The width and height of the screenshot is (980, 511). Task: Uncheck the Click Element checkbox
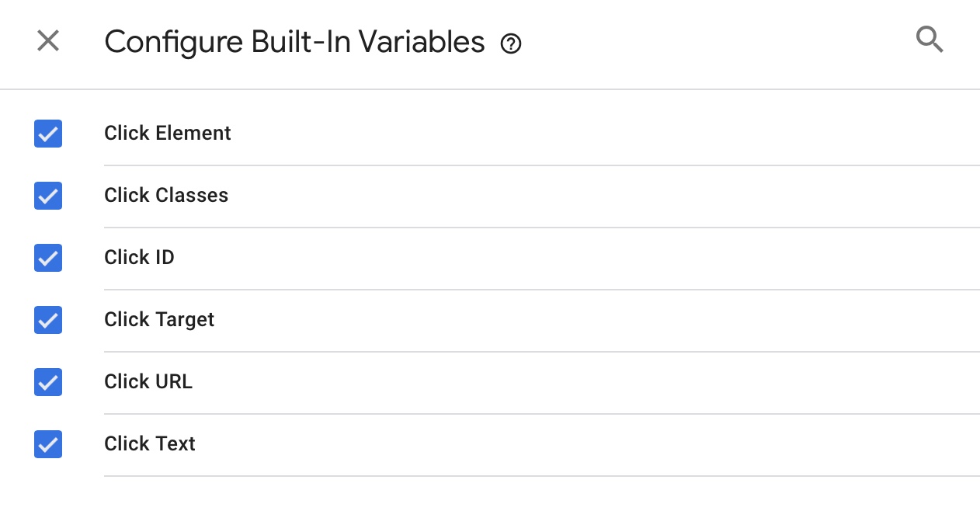[x=48, y=134]
